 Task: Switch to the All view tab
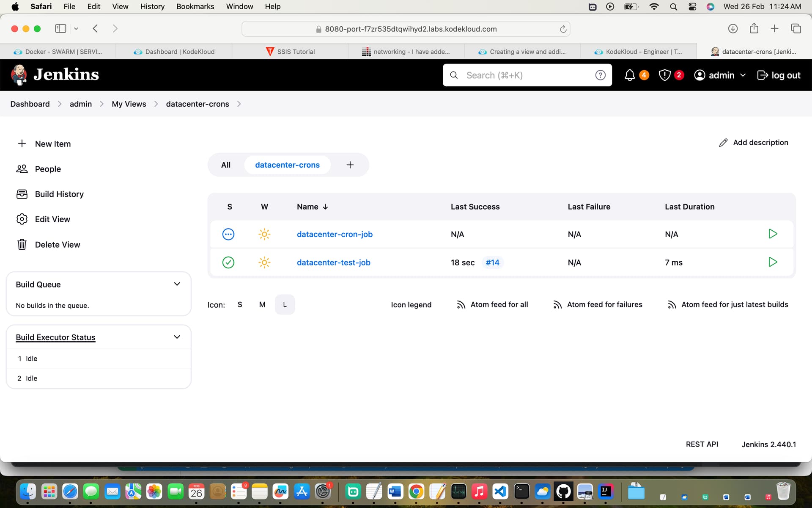click(x=226, y=165)
